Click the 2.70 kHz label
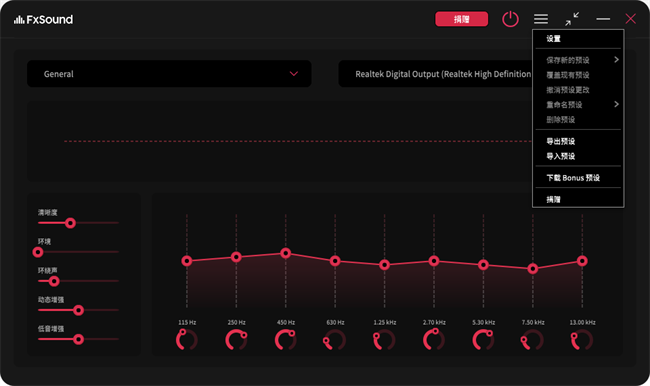 (434, 322)
